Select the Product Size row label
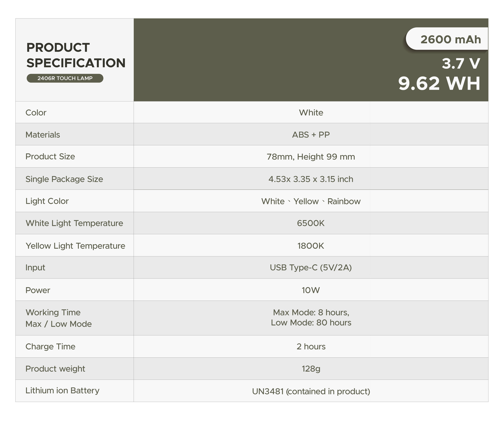The image size is (504, 431). pos(50,156)
